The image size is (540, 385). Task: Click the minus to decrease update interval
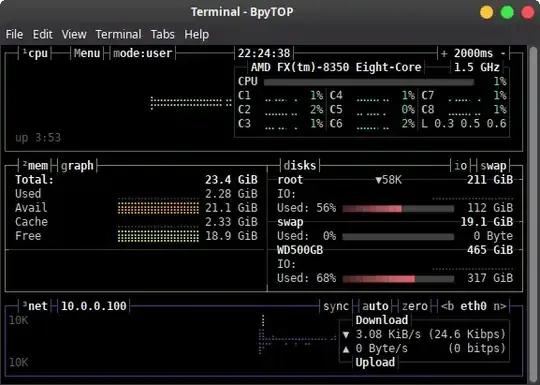[503, 53]
